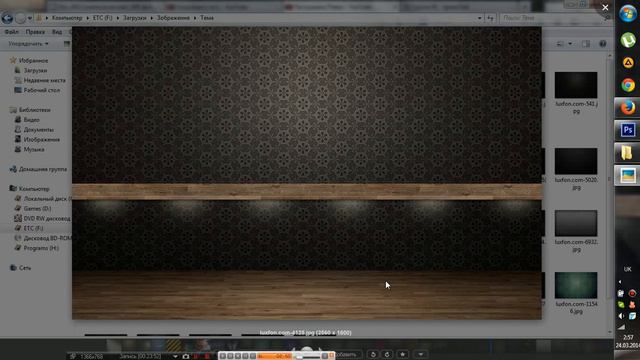Select Домашняя группа in sidebar
The image size is (640, 360).
point(42,169)
